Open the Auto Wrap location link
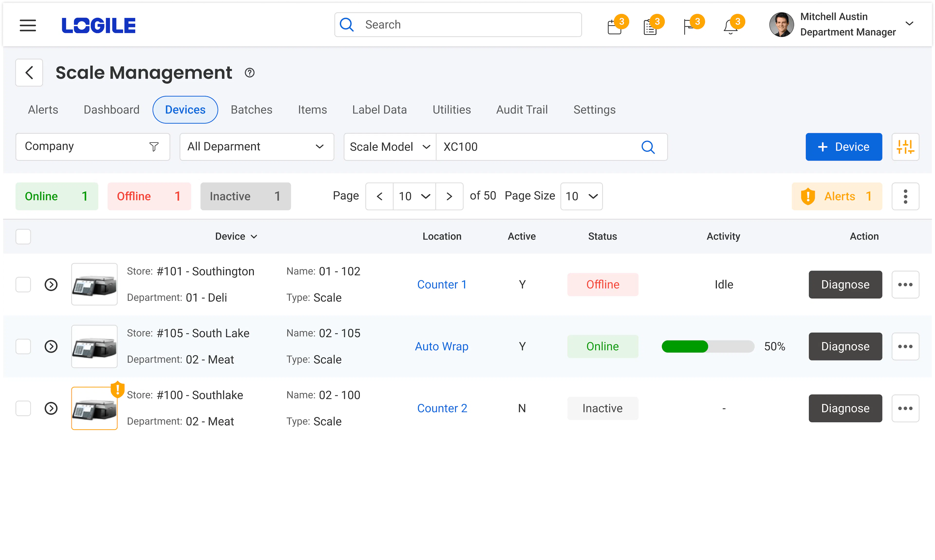The height and width of the screenshot is (560, 935). pos(442,346)
